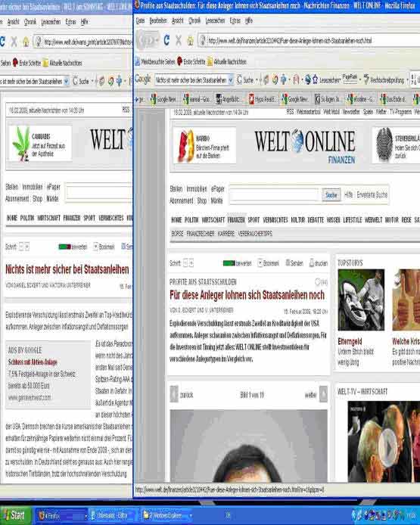Viewport: 420px width, 525px height.
Task: Click the reload icon in the left background window
Action: click(2, 42)
